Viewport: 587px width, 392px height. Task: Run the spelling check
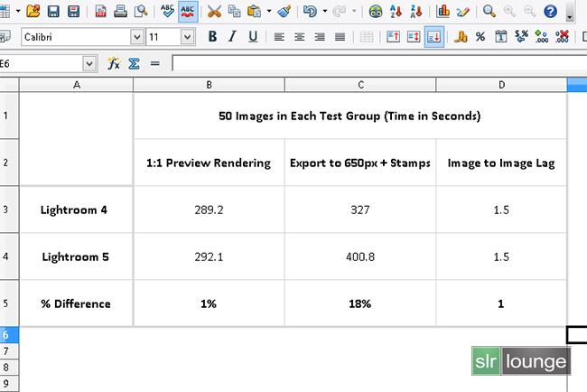click(167, 11)
